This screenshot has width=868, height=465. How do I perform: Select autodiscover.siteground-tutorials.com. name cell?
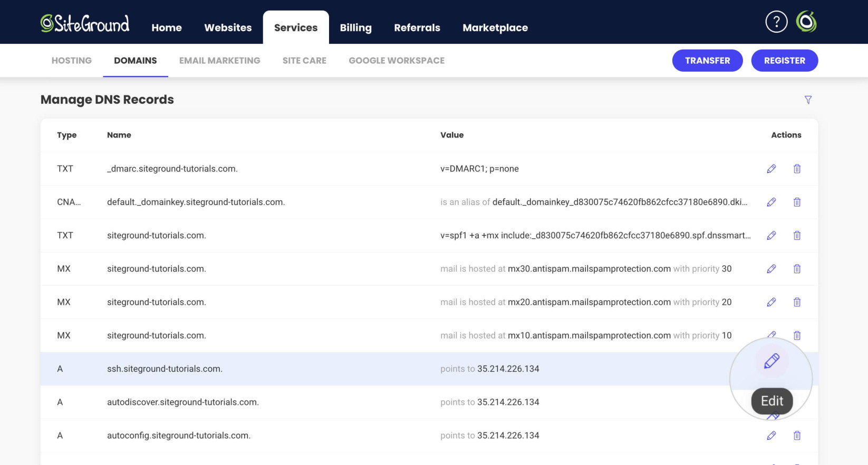183,402
